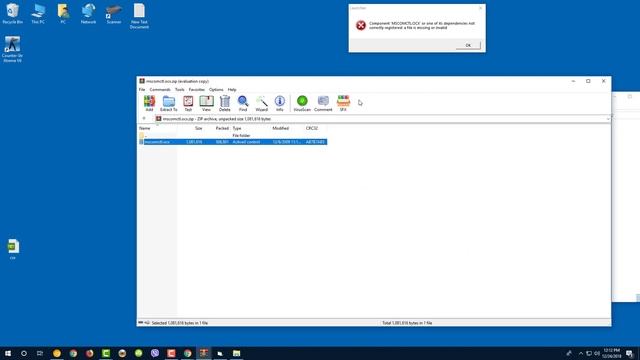Click the View toolbar icon
This screenshot has width=640, height=360.
[207, 103]
